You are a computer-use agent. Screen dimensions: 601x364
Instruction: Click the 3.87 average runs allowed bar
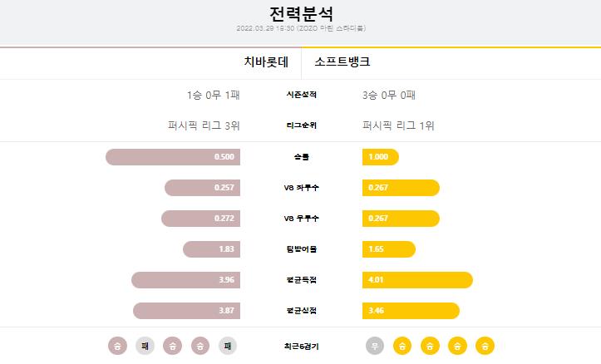tap(187, 311)
